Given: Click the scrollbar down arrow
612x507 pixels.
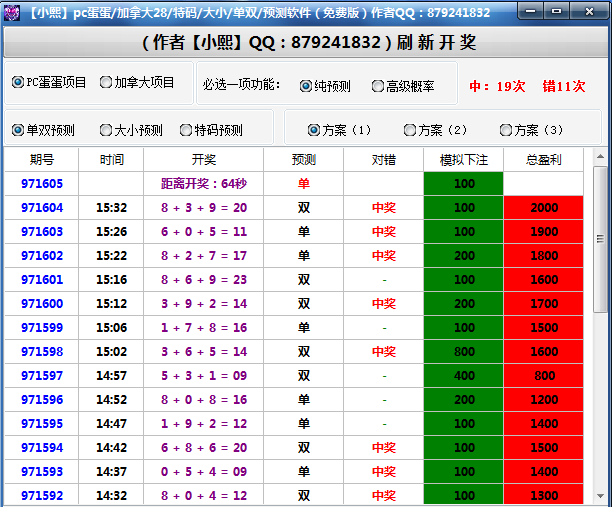Looking at the screenshot, I should click(x=600, y=496).
